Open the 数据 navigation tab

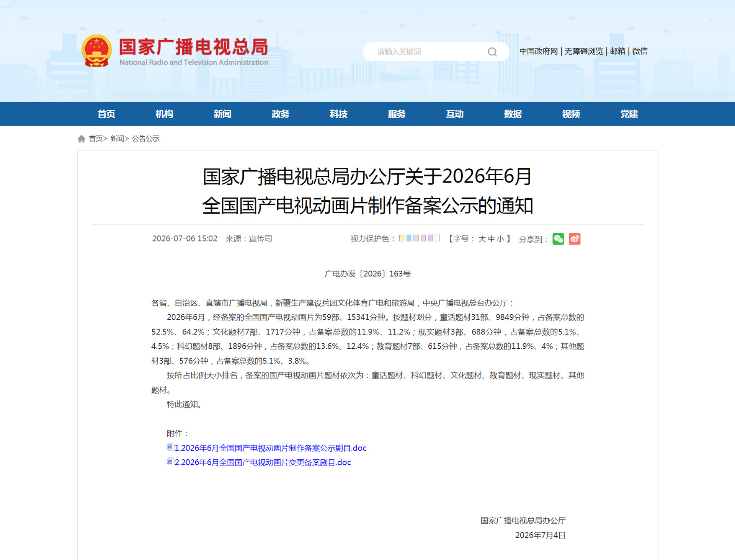tap(513, 114)
